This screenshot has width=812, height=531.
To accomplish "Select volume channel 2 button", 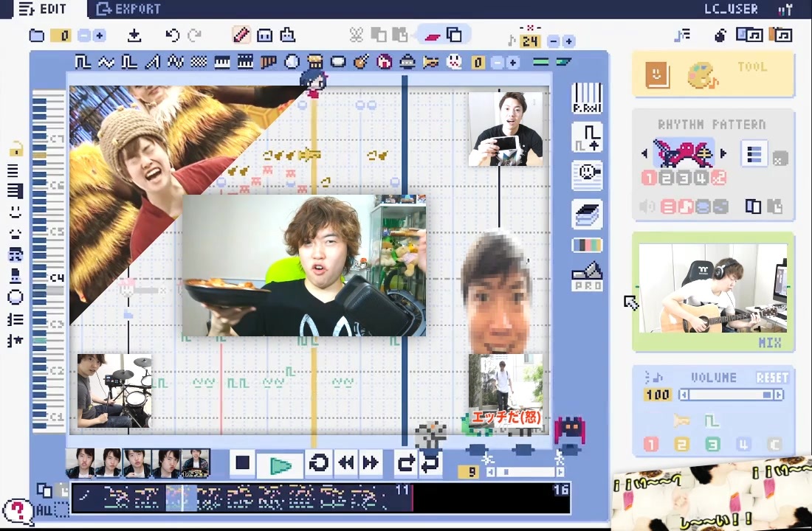I will pyautogui.click(x=681, y=444).
